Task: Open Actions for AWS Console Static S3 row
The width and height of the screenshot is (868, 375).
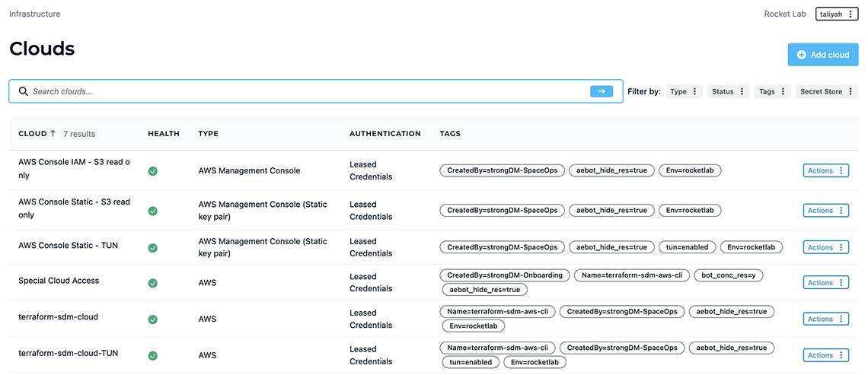Action: point(826,210)
